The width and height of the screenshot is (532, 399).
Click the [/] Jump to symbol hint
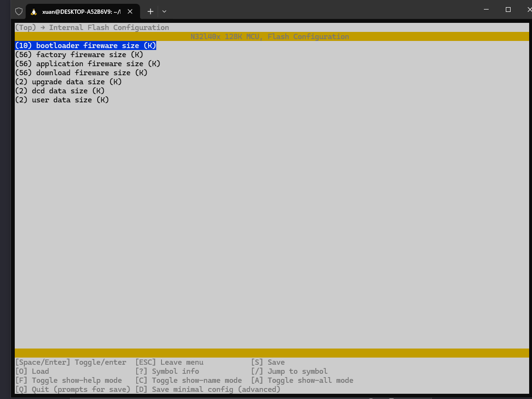coord(289,371)
